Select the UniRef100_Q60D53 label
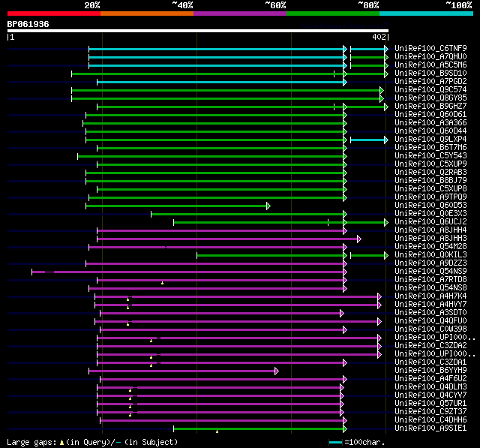The image size is (480, 448). point(430,206)
